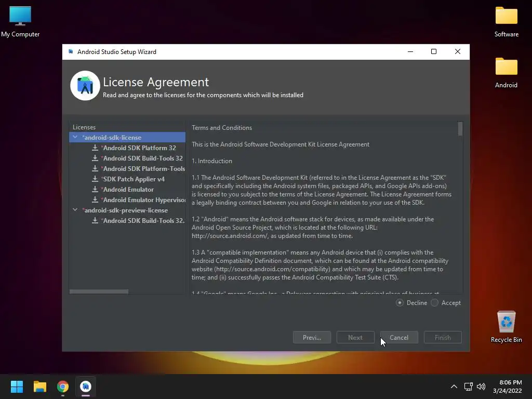The height and width of the screenshot is (399, 532).
Task: Minimize the Setup Wizard window
Action: [410, 51]
